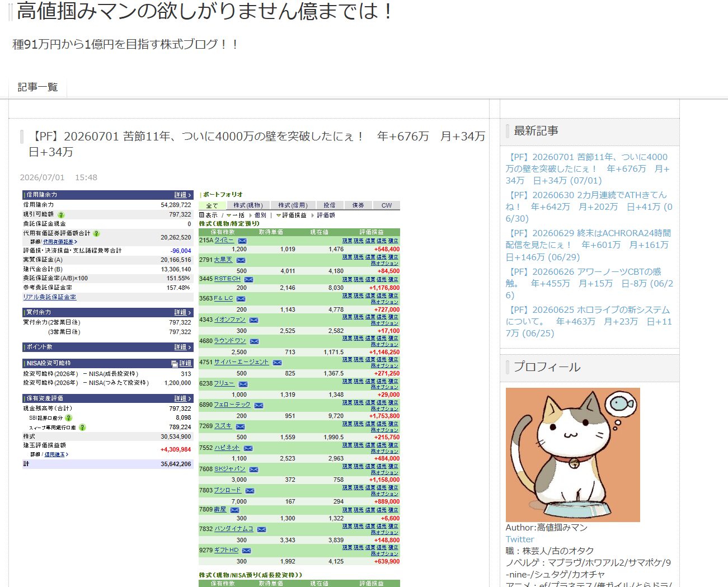
Task: Click the mail icon beside ラウンドワン
Action: click(254, 341)
